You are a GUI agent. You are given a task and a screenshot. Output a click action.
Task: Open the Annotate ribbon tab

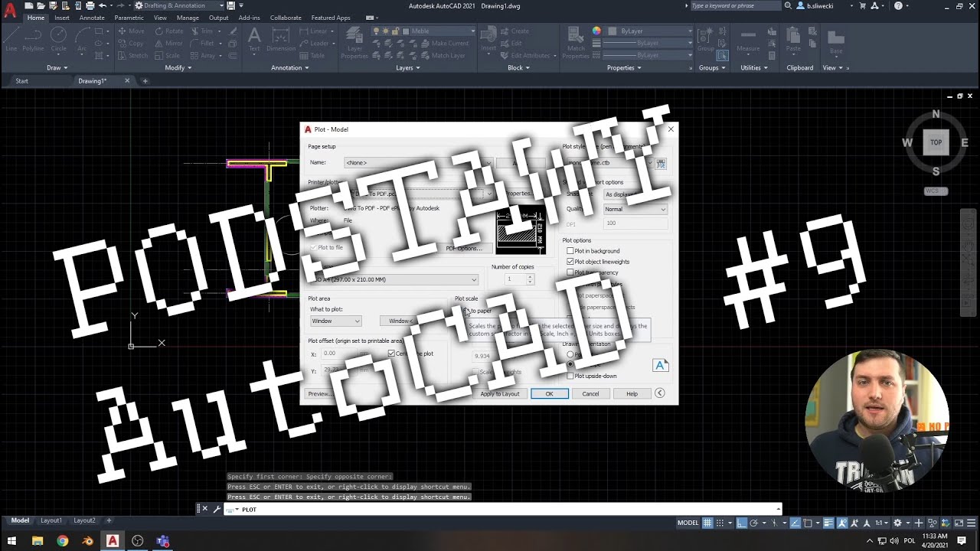[92, 18]
